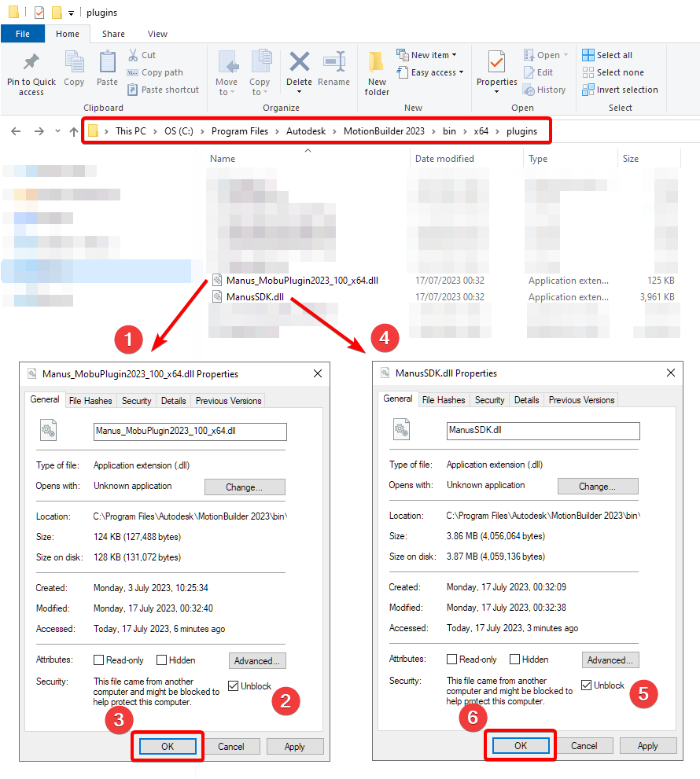Enable Read-only in ManusSDK.dll Properties
The image size is (700, 779).
coord(451,660)
